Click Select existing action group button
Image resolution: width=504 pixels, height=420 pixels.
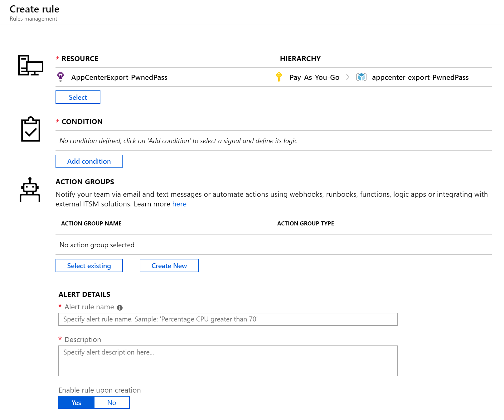point(89,266)
